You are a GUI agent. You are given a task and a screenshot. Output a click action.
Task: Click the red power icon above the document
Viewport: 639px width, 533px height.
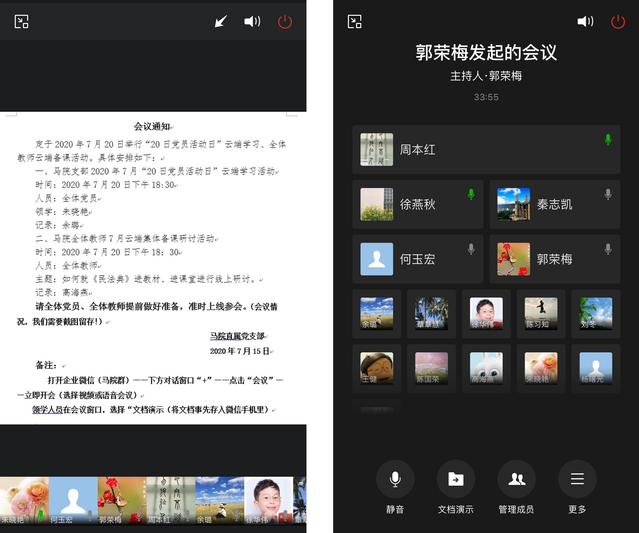[x=285, y=21]
